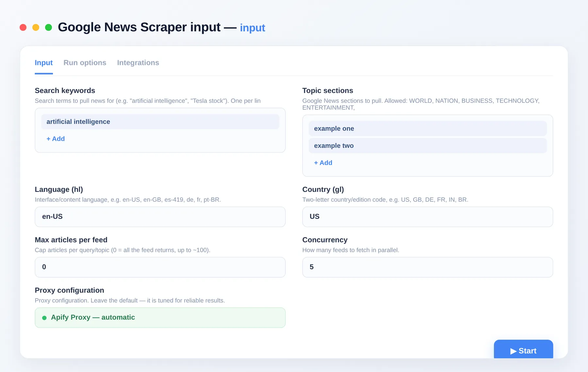Select the 'artificial intelligence' keyword entry
This screenshot has height=372, width=588.
(160, 122)
